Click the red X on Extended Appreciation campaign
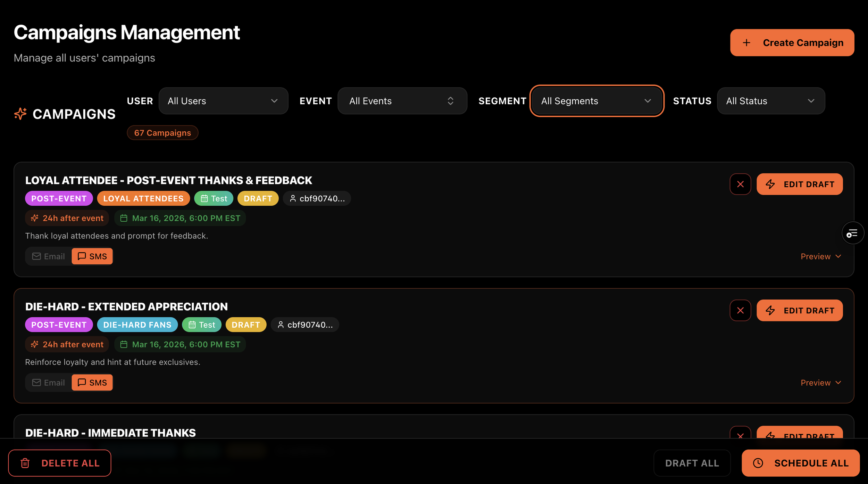Image resolution: width=868 pixels, height=484 pixels. [740, 310]
